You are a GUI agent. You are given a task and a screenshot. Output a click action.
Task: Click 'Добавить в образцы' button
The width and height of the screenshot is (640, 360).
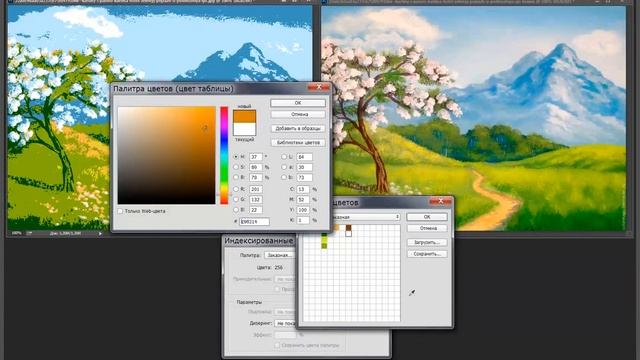click(x=298, y=128)
